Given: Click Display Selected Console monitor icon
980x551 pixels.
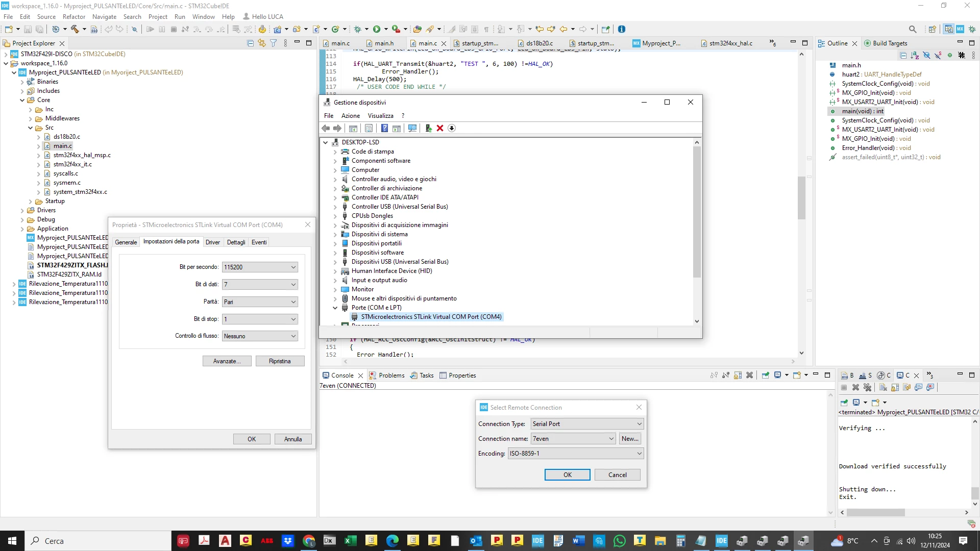Looking at the screenshot, I should point(777,375).
